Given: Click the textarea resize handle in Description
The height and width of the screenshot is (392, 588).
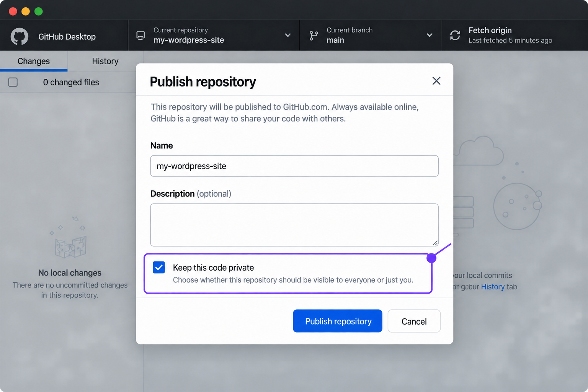Looking at the screenshot, I should coord(435,243).
